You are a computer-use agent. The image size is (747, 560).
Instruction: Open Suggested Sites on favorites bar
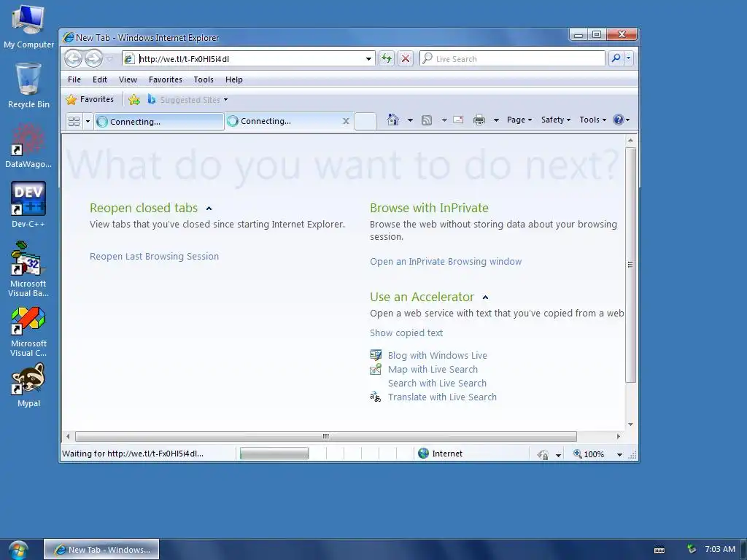click(188, 99)
